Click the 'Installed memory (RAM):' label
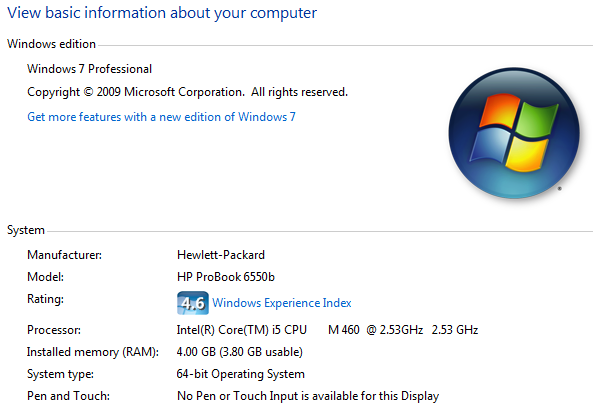The width and height of the screenshot is (599, 415). (x=93, y=352)
